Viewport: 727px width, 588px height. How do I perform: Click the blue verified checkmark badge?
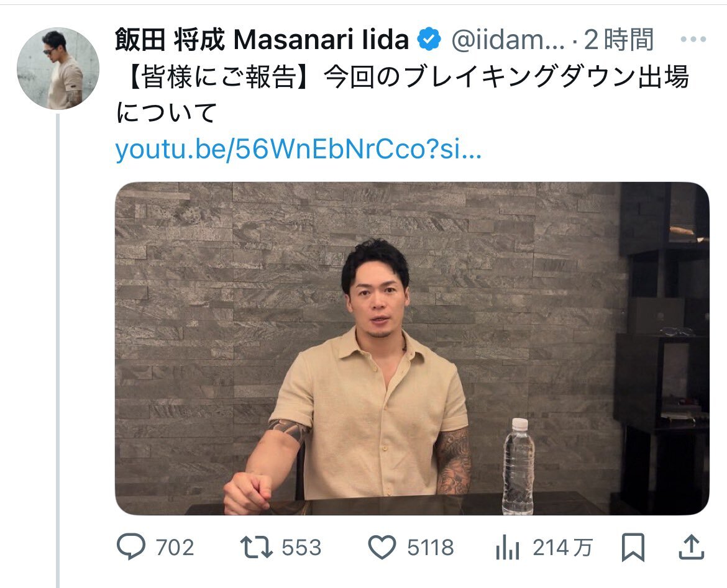click(429, 39)
